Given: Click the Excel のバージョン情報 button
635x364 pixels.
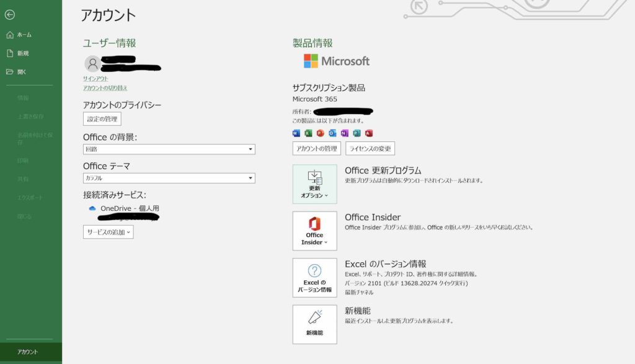Looking at the screenshot, I should [x=314, y=278].
